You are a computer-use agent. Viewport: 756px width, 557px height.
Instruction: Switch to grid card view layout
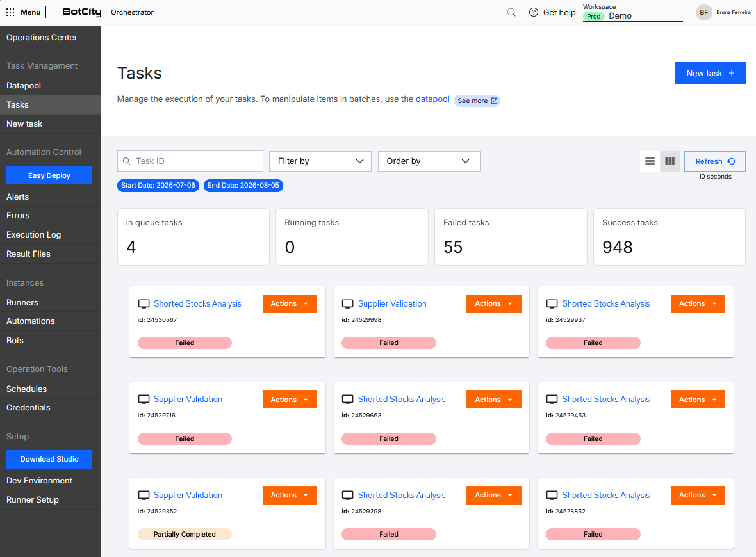point(670,161)
